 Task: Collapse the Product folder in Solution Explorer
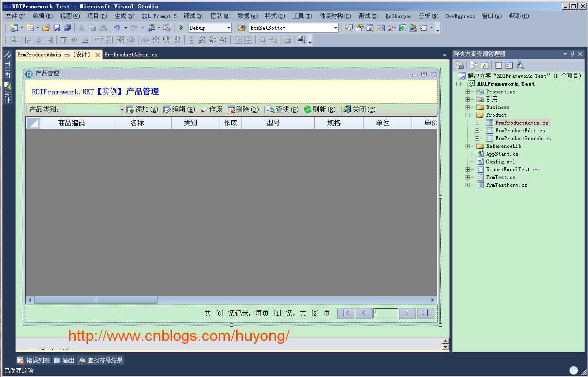(x=467, y=115)
